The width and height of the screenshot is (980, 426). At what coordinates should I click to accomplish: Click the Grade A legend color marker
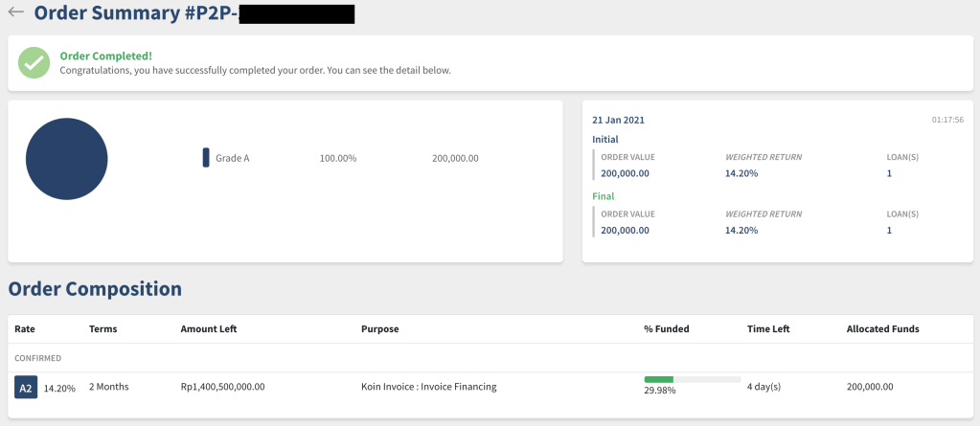coord(206,158)
